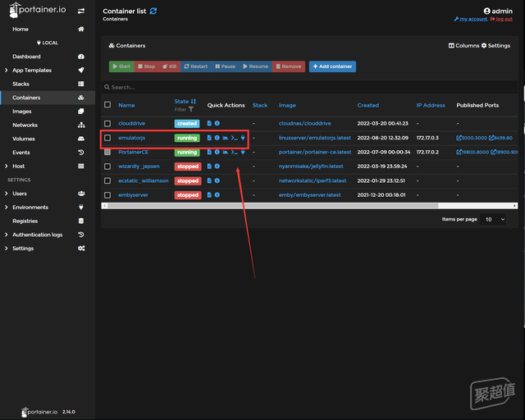Open the attach plug icon for emulatorjs
This screenshot has height=420, width=525.
coord(243,138)
